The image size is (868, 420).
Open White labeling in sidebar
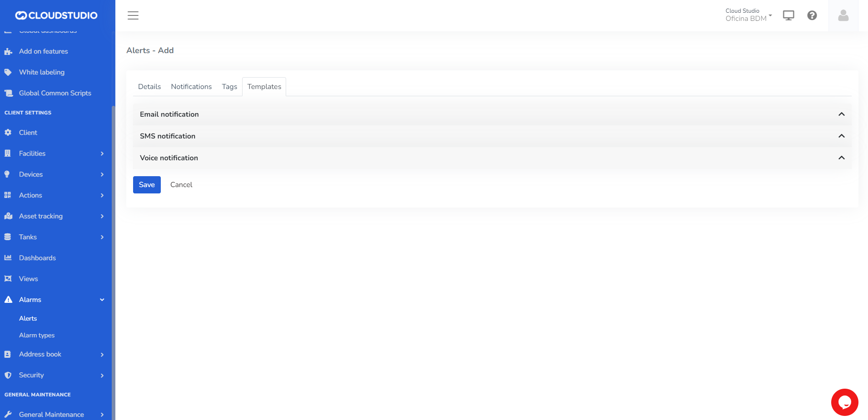[41, 72]
